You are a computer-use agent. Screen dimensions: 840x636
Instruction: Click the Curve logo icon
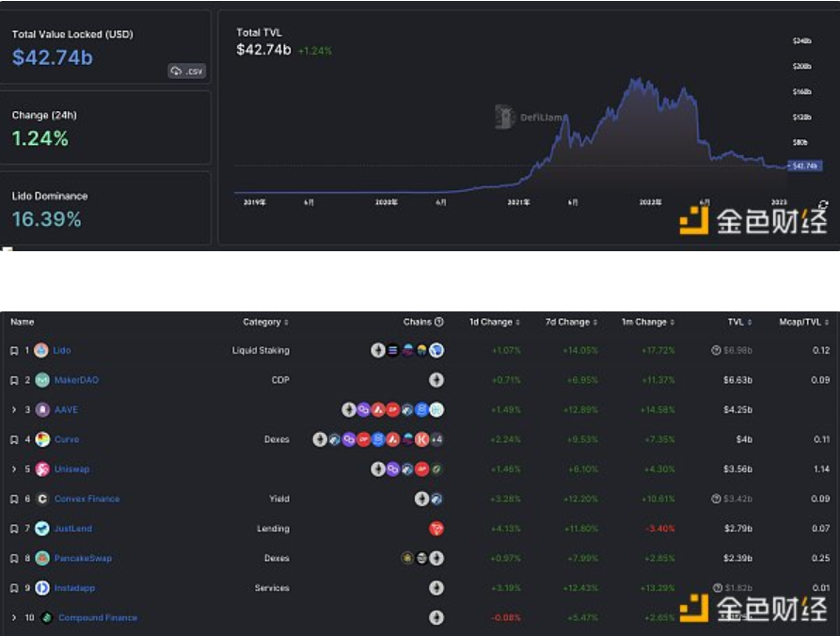tap(42, 440)
